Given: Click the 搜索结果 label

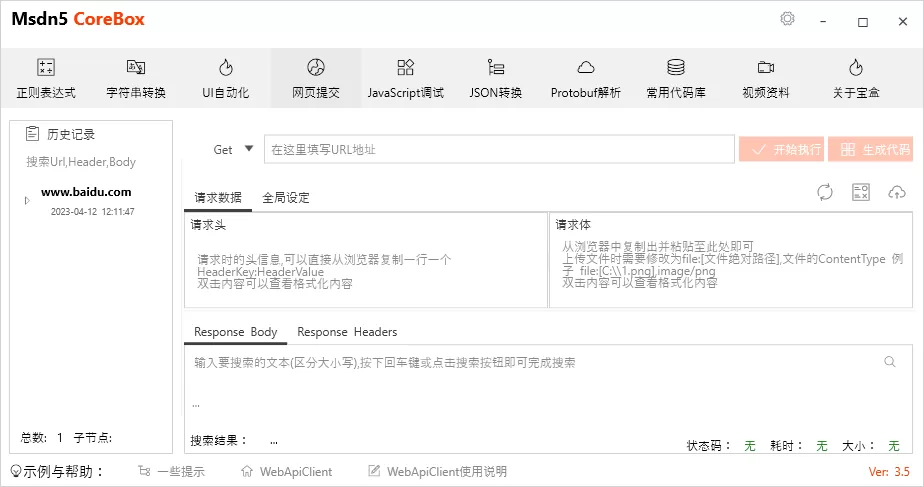Looking at the screenshot, I should tap(219, 440).
